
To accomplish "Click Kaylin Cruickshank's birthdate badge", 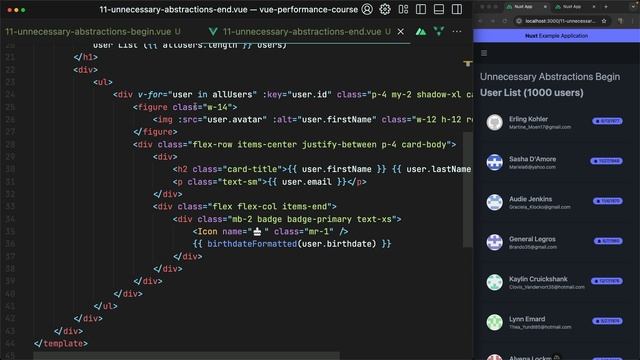I will click(x=607, y=281).
